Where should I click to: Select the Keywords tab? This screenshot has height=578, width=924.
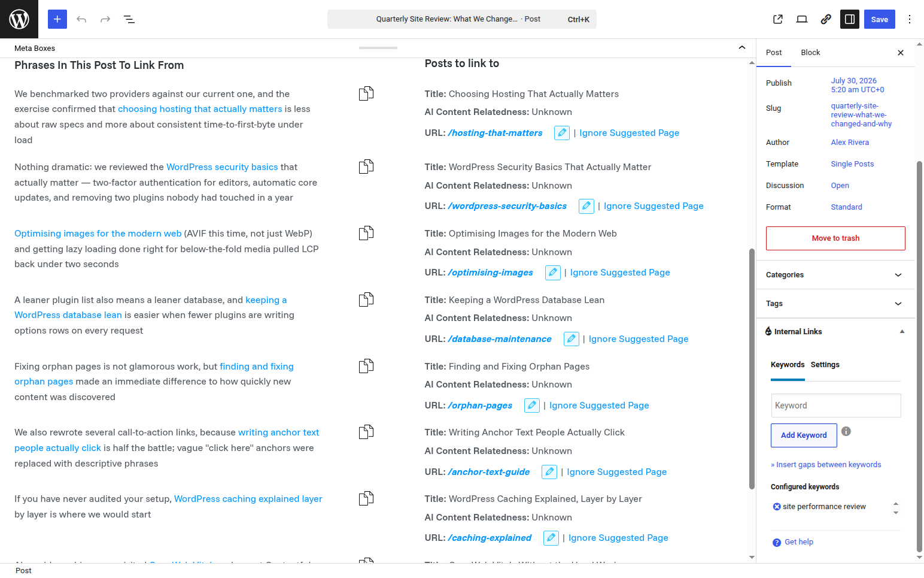[788, 365]
